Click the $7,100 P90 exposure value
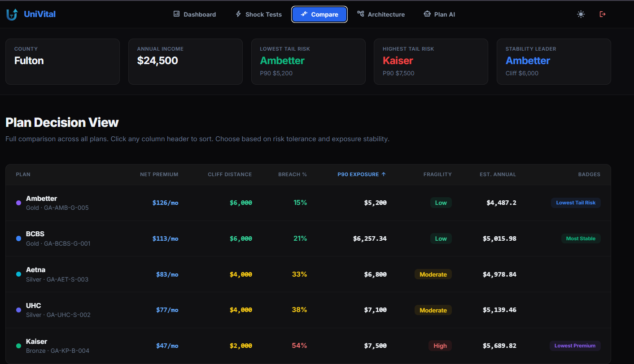 pyautogui.click(x=375, y=310)
